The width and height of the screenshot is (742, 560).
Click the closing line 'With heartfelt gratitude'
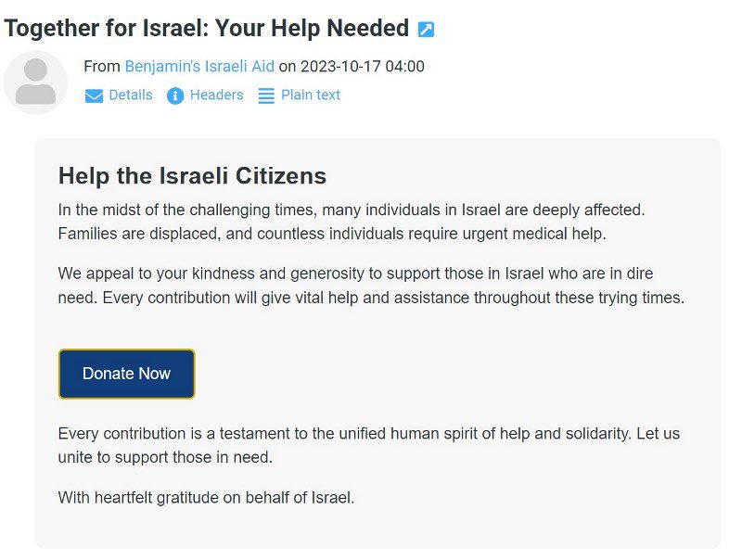(x=206, y=498)
